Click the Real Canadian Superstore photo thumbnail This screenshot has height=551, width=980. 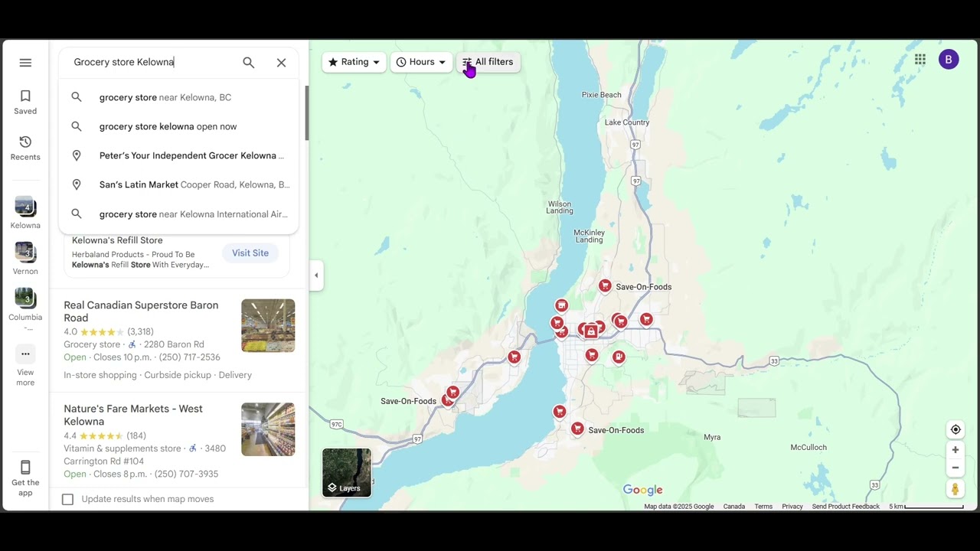(x=268, y=325)
